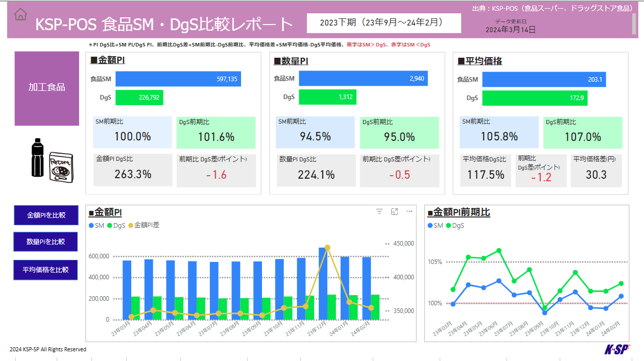Click the 105.8% SM前期比 value
The width and height of the screenshot is (644, 361).
pos(499,137)
